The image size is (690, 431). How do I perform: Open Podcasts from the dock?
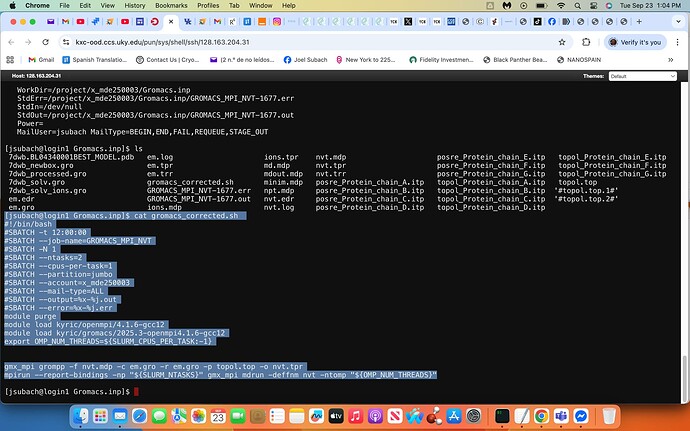[375, 416]
